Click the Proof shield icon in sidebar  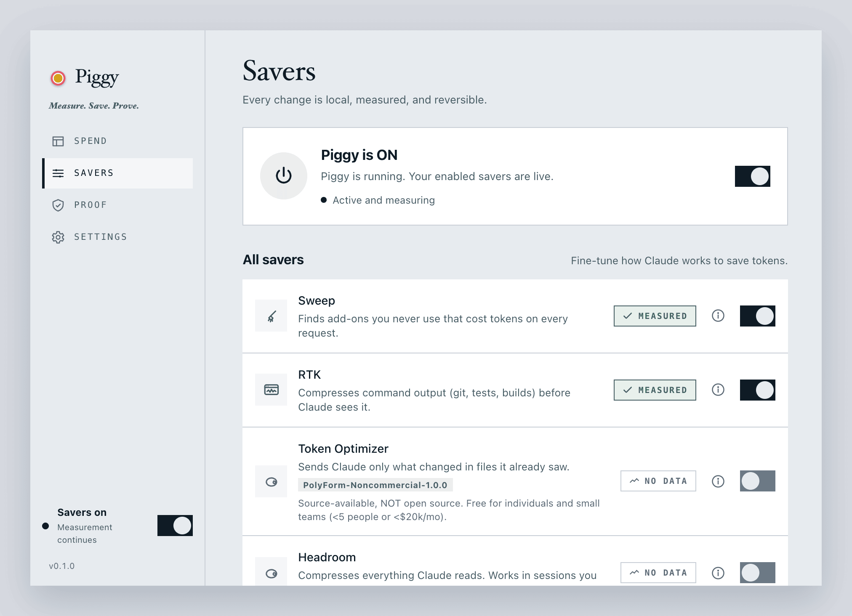coord(58,205)
